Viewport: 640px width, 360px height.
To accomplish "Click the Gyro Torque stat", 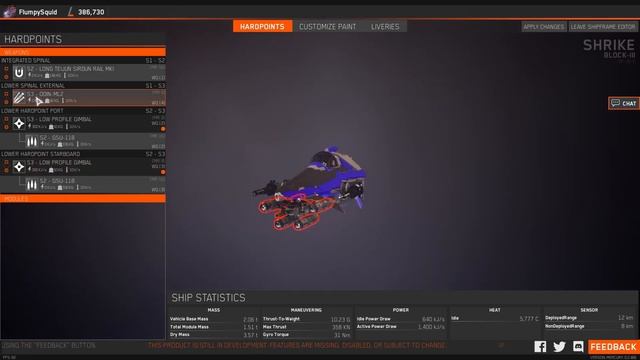I will 307,335.
